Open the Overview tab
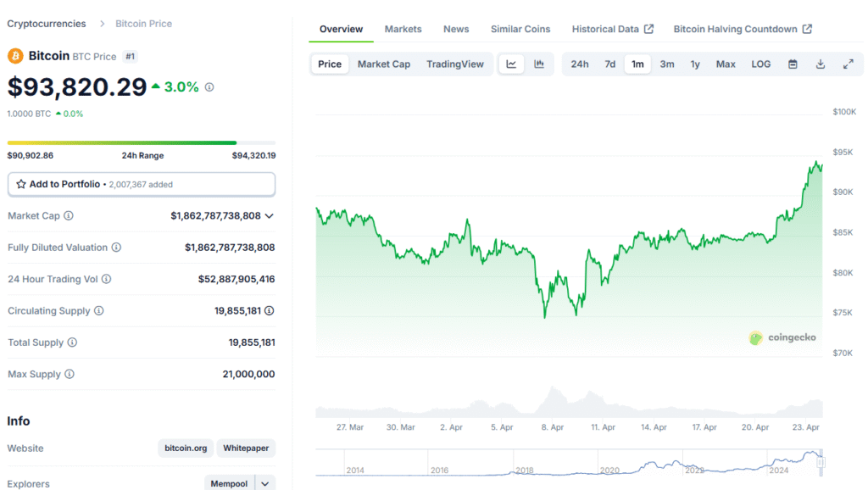Screen dimensions: 868x490 [341, 29]
